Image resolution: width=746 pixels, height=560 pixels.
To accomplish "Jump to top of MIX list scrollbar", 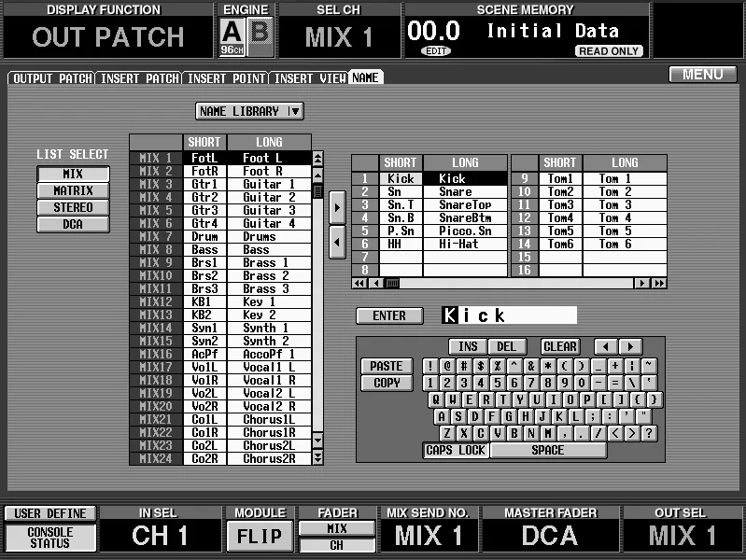I will coord(317,159).
